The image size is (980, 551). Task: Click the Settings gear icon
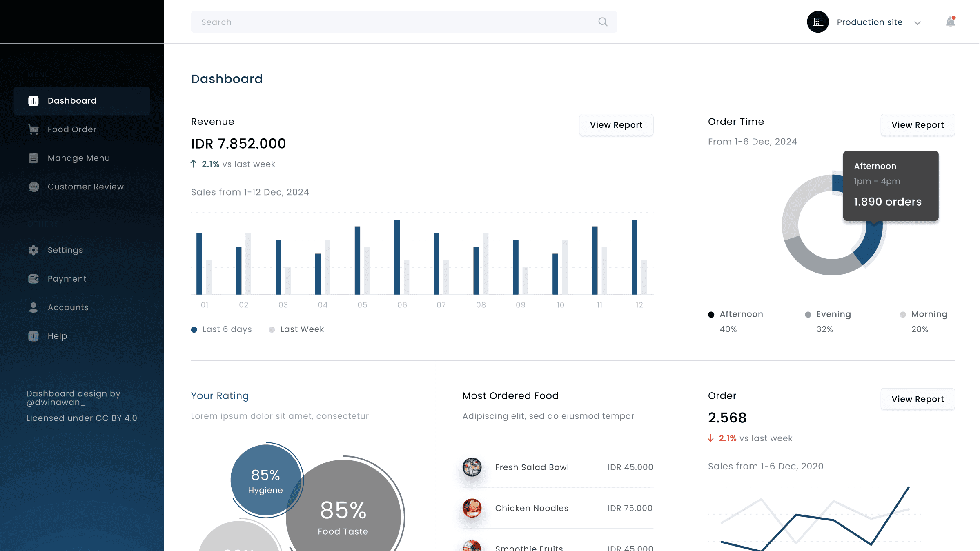click(33, 250)
